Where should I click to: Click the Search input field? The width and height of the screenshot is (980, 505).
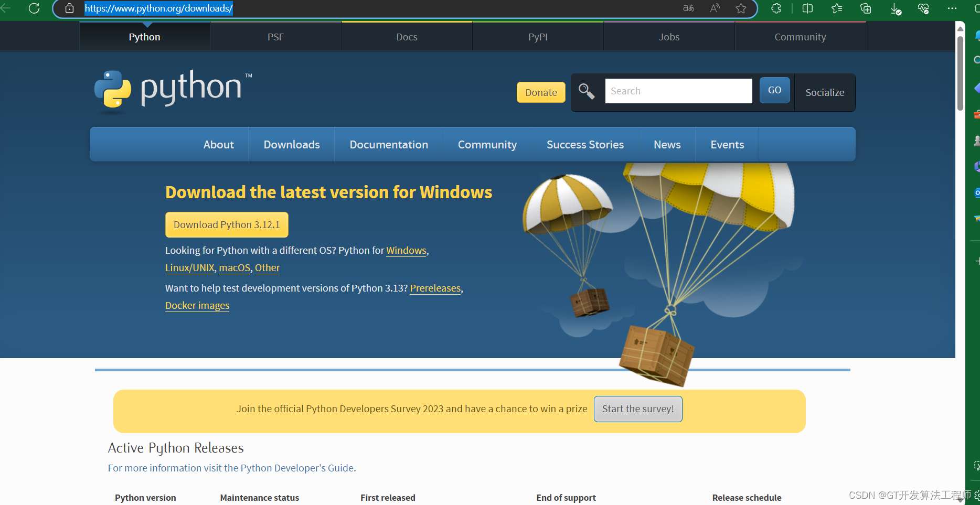point(678,91)
